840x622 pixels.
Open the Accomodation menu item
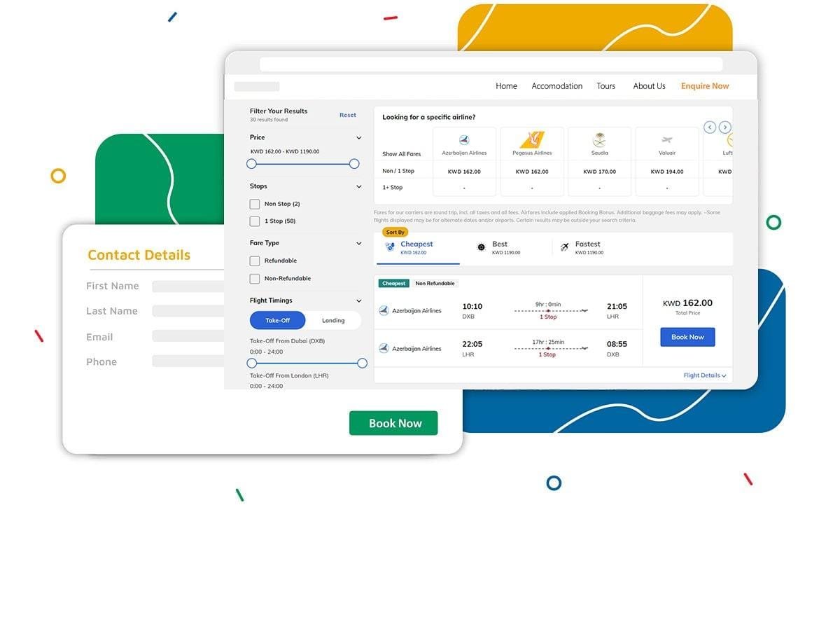pos(556,86)
